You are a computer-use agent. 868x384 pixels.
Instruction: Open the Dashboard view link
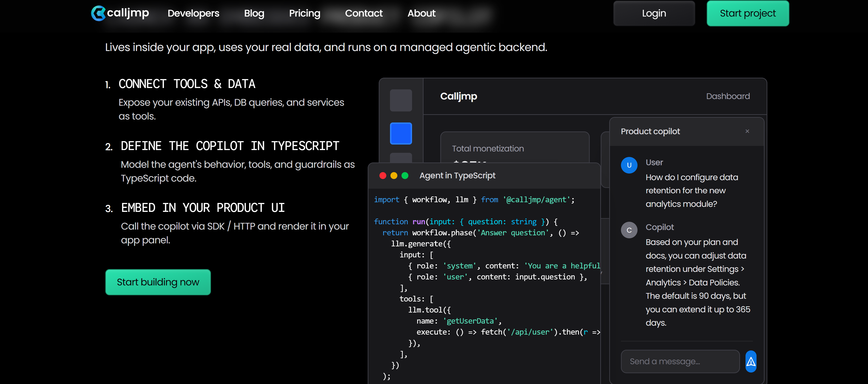pos(728,96)
